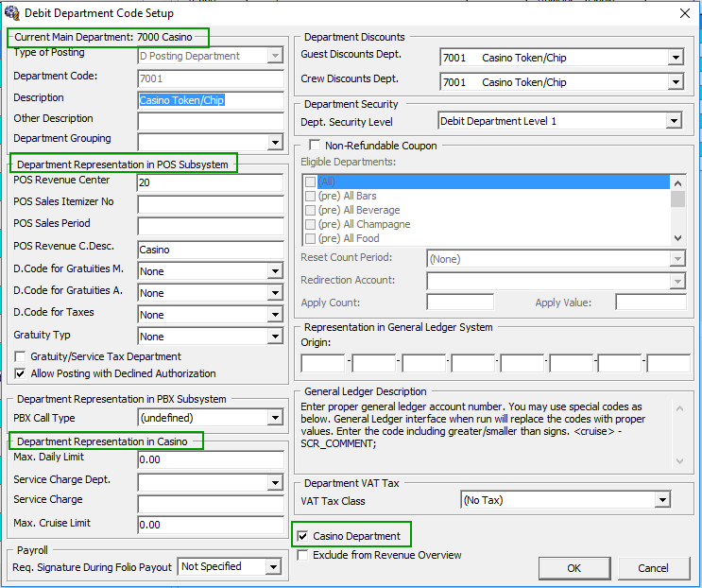
Task: Open Req. Signature During Folio Payout dropdown
Action: tap(274, 567)
